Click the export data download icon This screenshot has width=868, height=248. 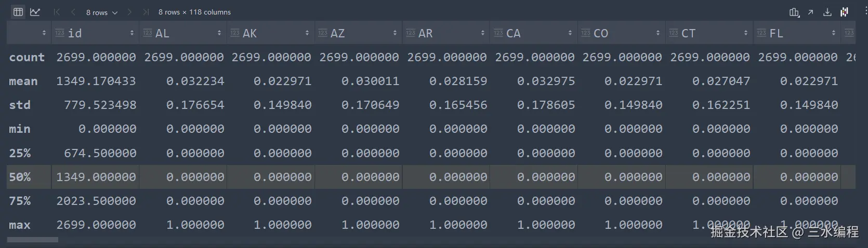point(827,12)
